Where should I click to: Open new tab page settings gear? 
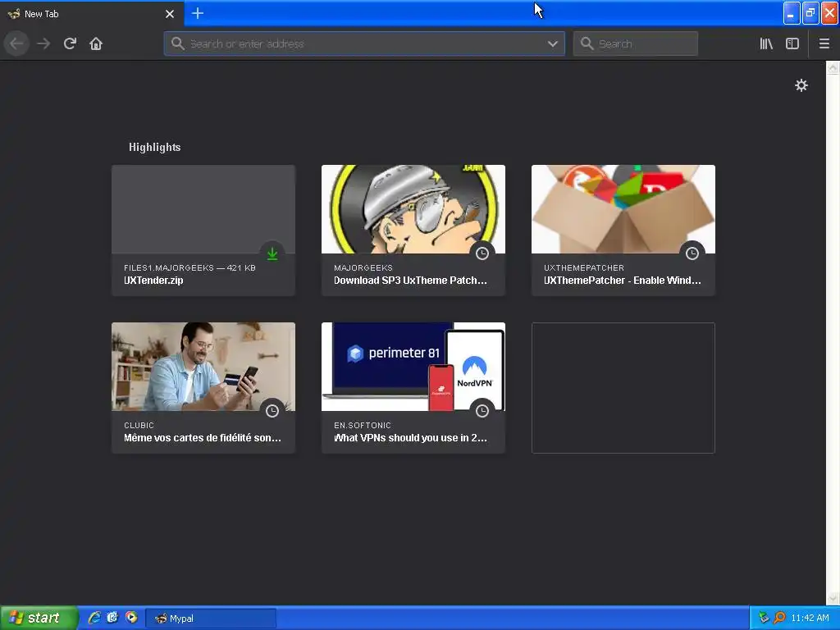[801, 85]
